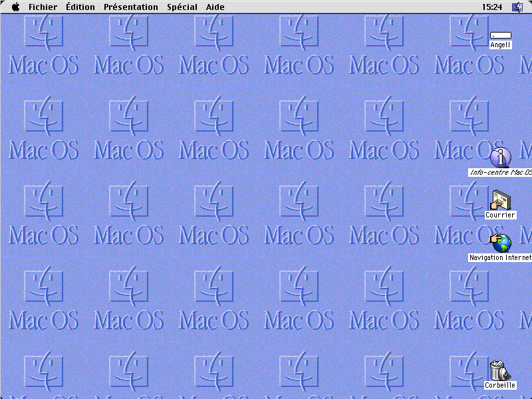The height and width of the screenshot is (399, 532).
Task: Select the Courrier mail icon
Action: (x=501, y=200)
